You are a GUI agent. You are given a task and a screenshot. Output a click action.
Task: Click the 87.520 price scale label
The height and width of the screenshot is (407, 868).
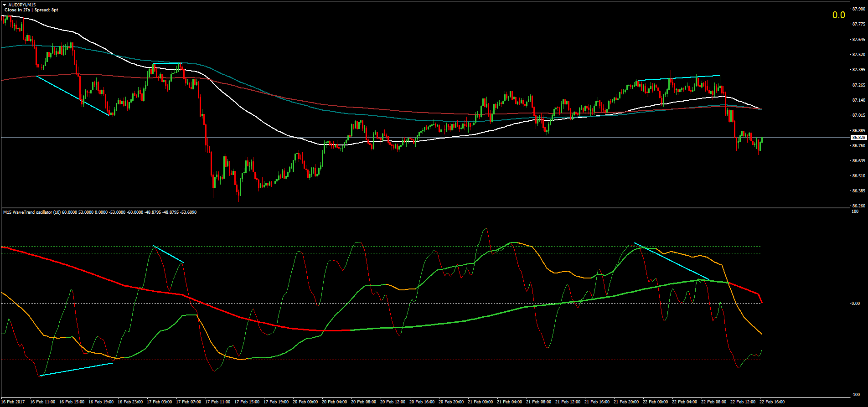(x=858, y=55)
